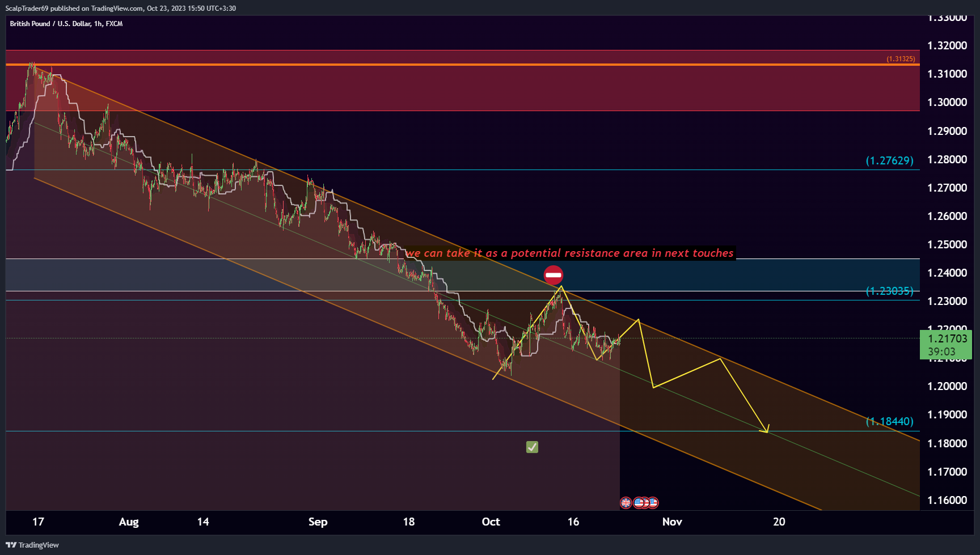Viewport: 980px width, 555px height.
Task: Click the current price label 1.21703
Action: click(x=948, y=338)
